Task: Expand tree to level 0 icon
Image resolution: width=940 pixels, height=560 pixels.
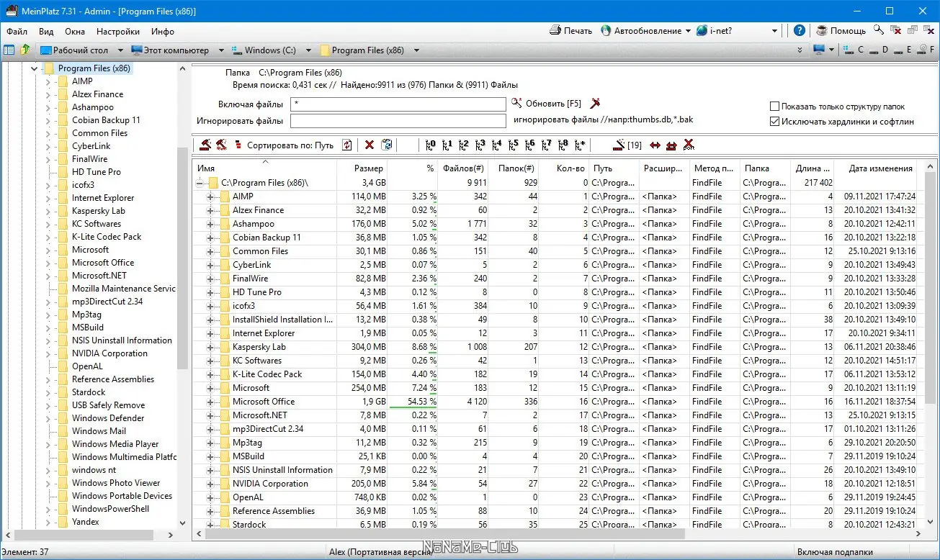Action: [430, 145]
